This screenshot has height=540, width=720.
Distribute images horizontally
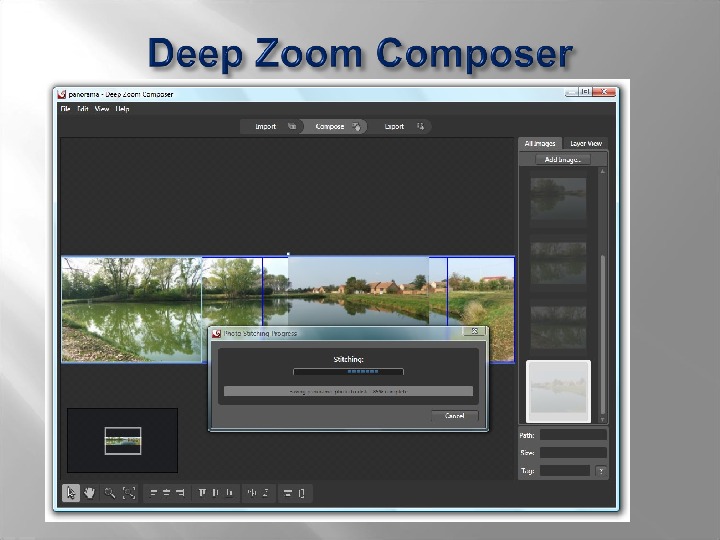252,493
